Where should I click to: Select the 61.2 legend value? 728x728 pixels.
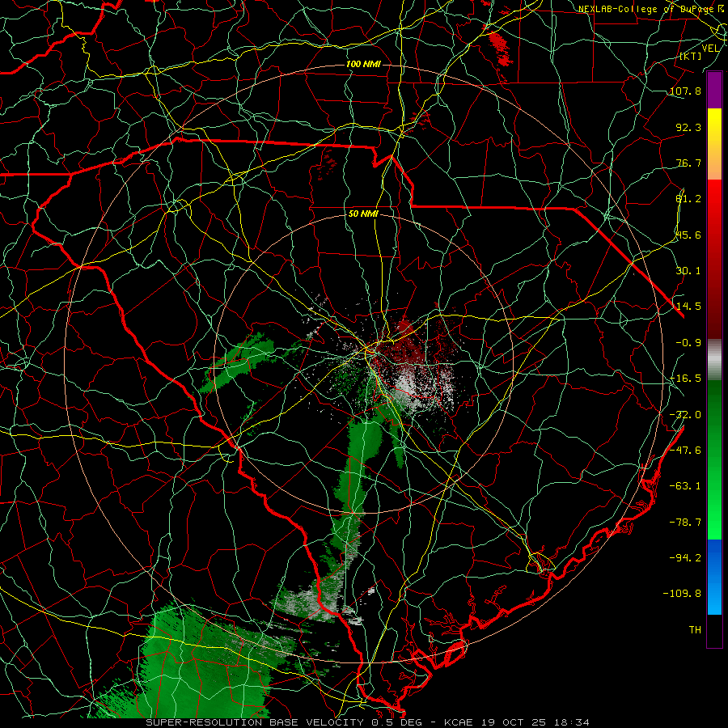(688, 199)
